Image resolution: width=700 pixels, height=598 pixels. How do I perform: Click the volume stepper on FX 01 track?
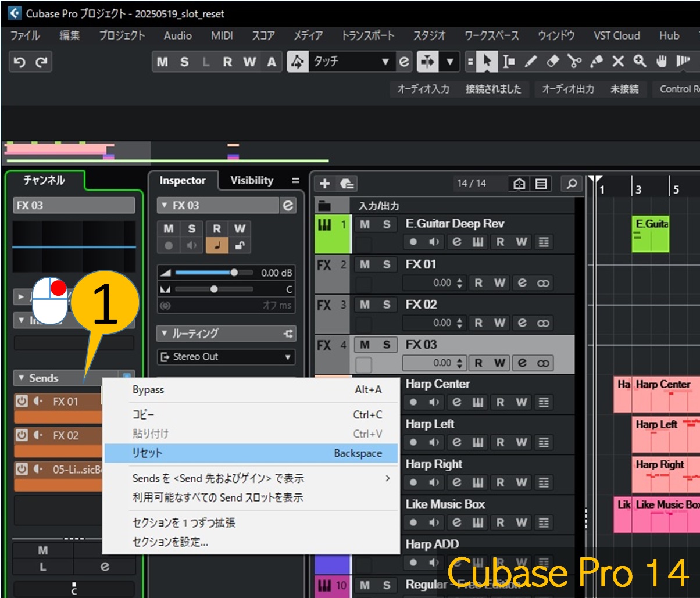tap(460, 283)
